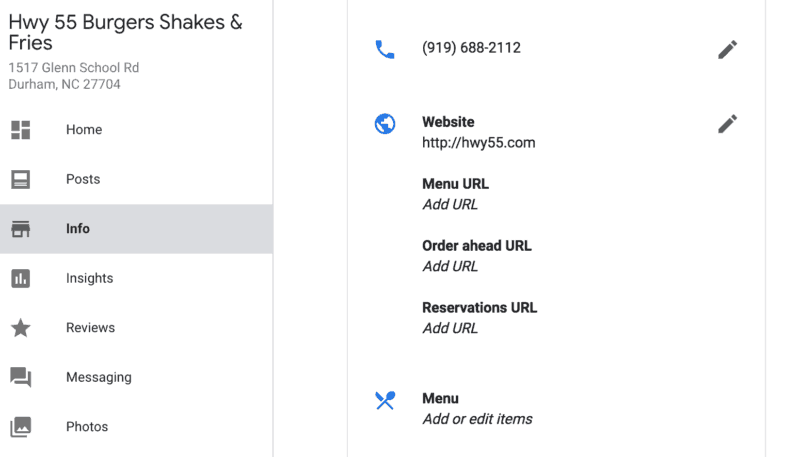Add a Menu URL
This screenshot has width=800, height=457.
click(450, 205)
